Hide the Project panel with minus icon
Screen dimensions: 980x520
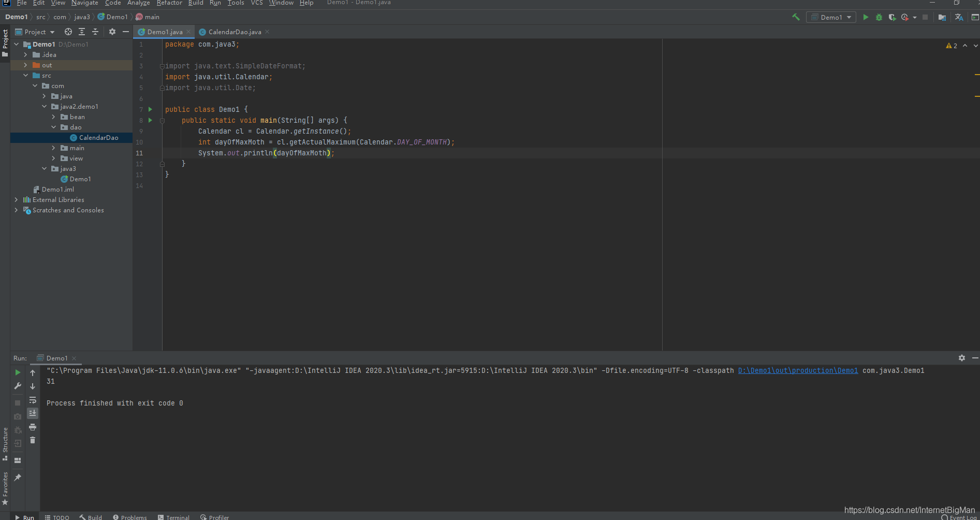(125, 32)
